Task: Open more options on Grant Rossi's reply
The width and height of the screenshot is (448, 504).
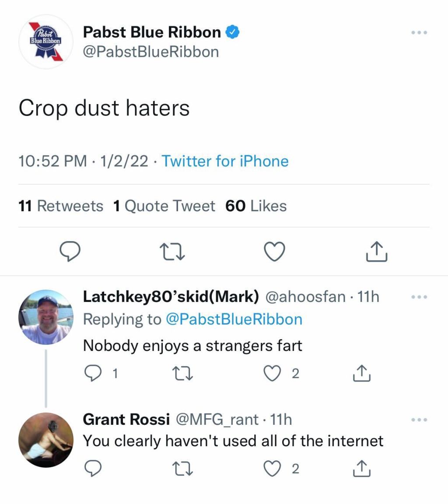Action: click(419, 420)
